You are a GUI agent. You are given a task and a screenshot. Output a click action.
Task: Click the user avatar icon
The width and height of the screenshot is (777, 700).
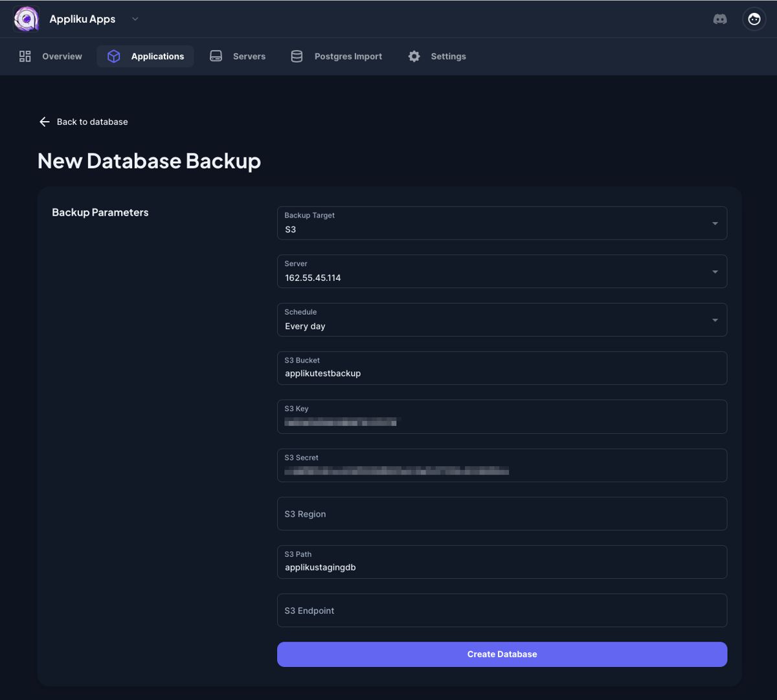[x=754, y=19]
